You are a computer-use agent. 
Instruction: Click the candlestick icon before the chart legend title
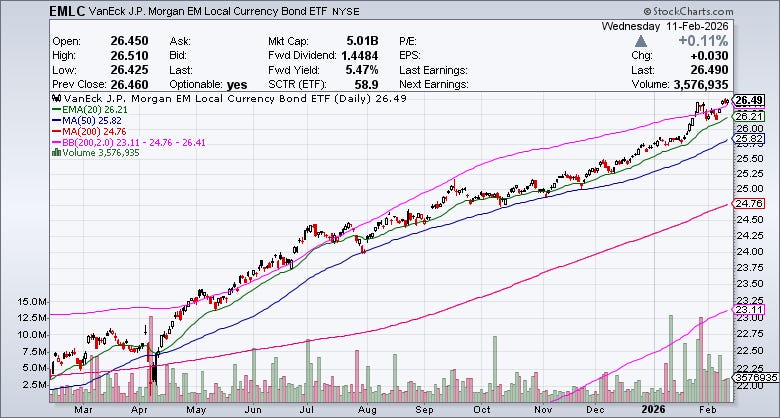pos(56,99)
